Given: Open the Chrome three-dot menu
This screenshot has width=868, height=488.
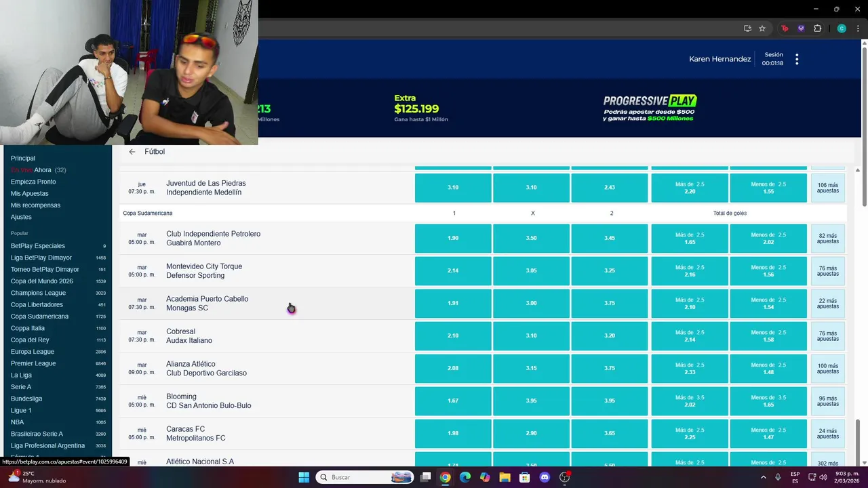Looking at the screenshot, I should pyautogui.click(x=858, y=28).
